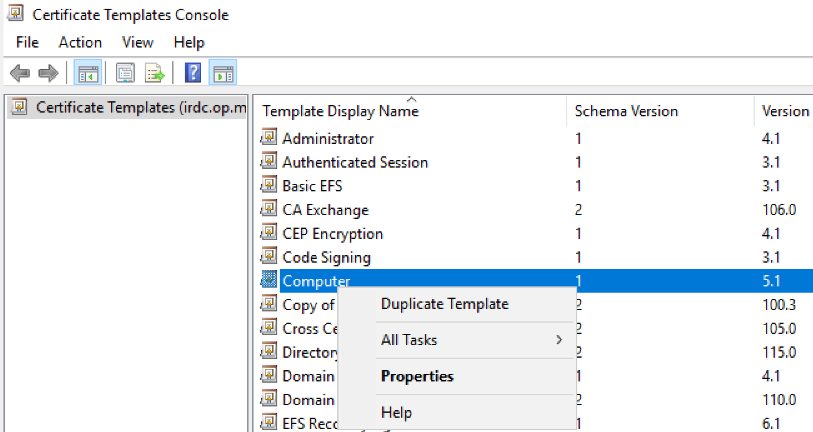
Task: Choose Duplicate Template from context menu
Action: 444,304
